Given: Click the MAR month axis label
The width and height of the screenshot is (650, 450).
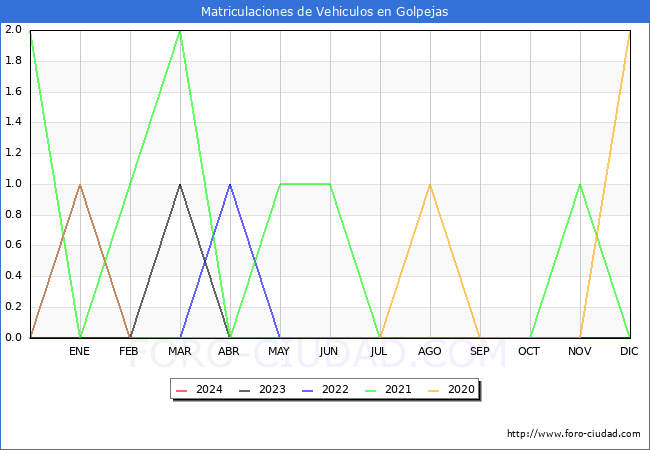Looking at the screenshot, I should (x=179, y=351).
